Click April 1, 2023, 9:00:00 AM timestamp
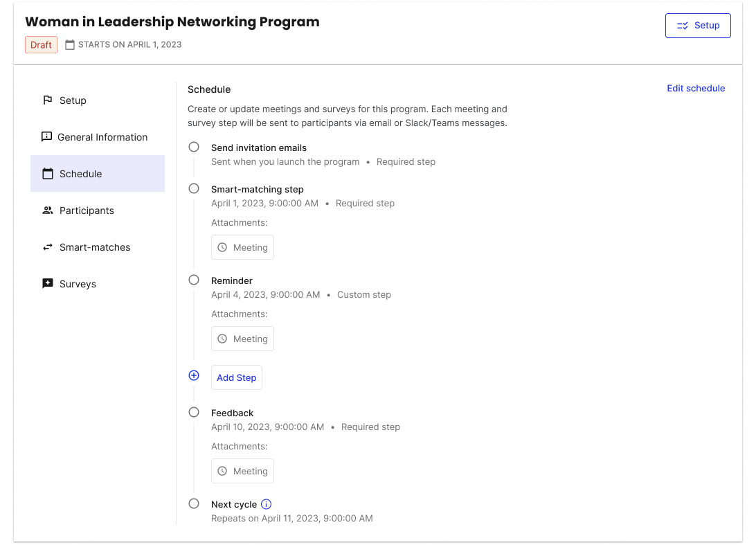The height and width of the screenshot is (545, 756). 264,204
